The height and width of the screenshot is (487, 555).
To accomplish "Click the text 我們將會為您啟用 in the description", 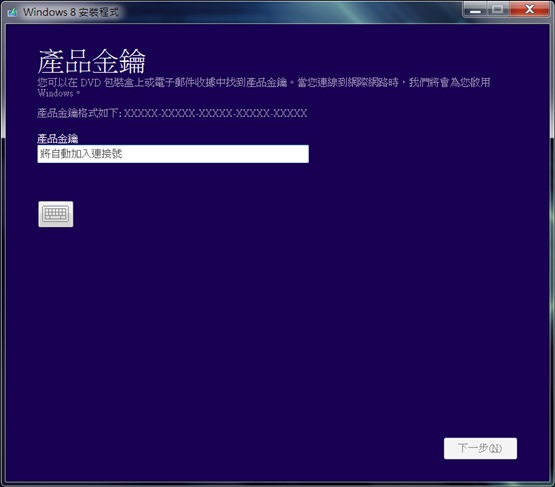I will click(450, 82).
